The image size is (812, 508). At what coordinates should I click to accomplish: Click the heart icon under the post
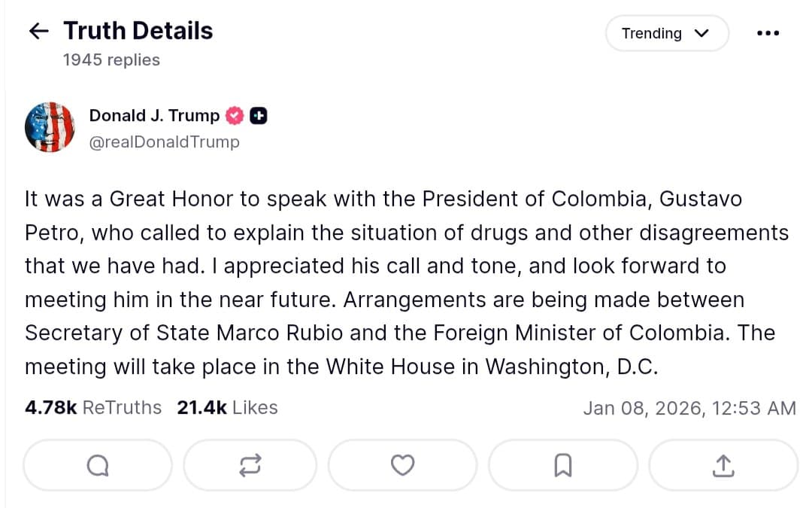tap(402, 465)
